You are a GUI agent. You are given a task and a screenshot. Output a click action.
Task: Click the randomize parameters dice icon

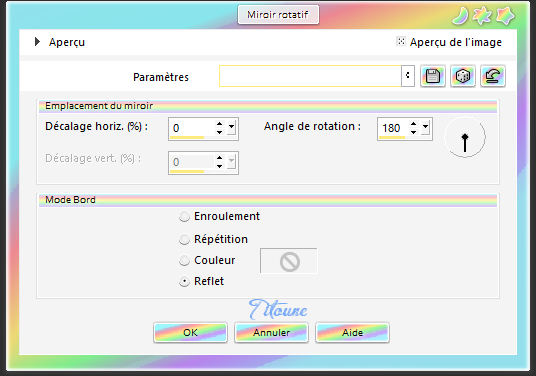(463, 76)
